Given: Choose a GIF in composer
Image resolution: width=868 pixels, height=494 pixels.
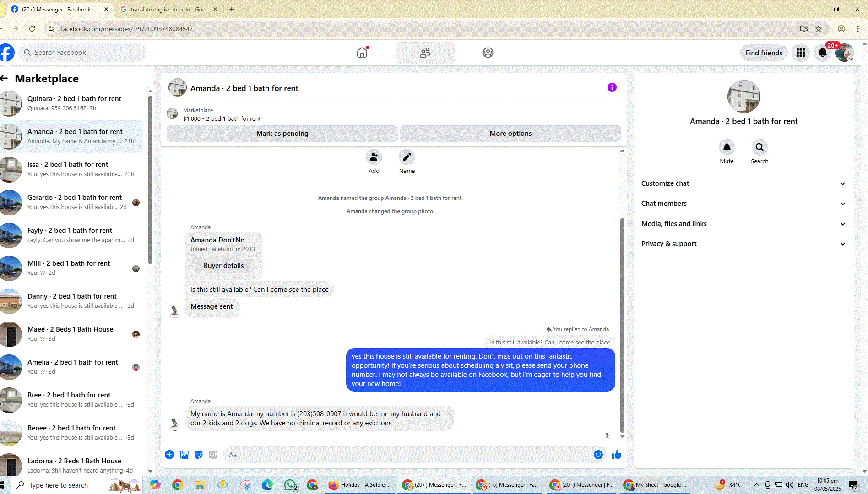Looking at the screenshot, I should [213, 455].
